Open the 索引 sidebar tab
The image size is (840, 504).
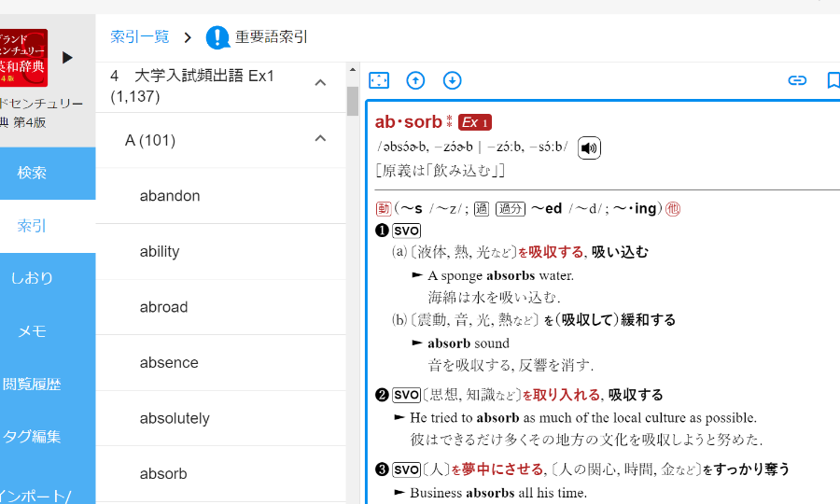(48, 226)
